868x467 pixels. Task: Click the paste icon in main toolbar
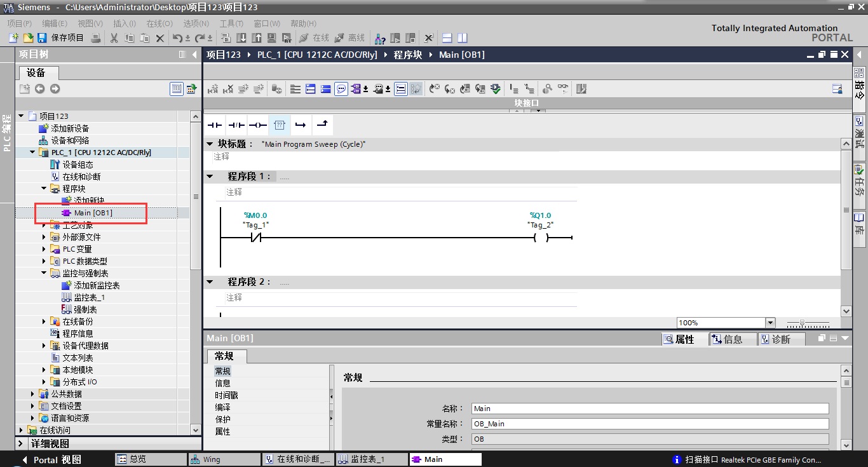pos(144,38)
